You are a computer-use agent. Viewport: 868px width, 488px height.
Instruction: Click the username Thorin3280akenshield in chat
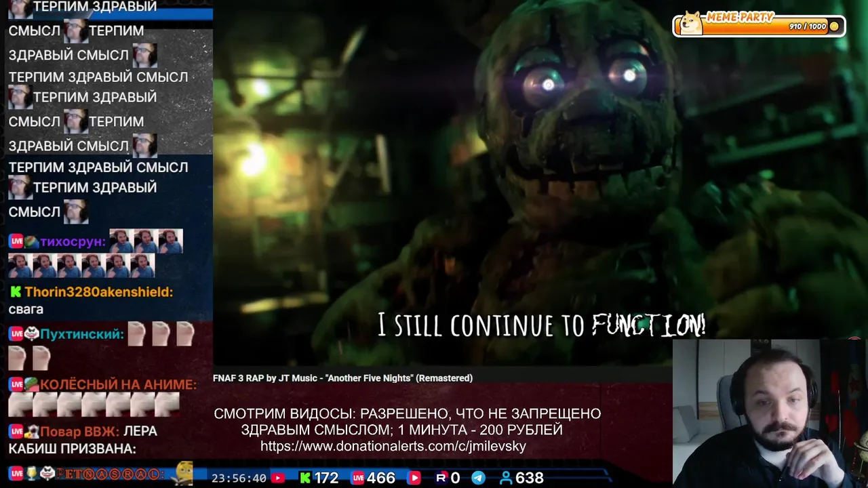click(98, 292)
